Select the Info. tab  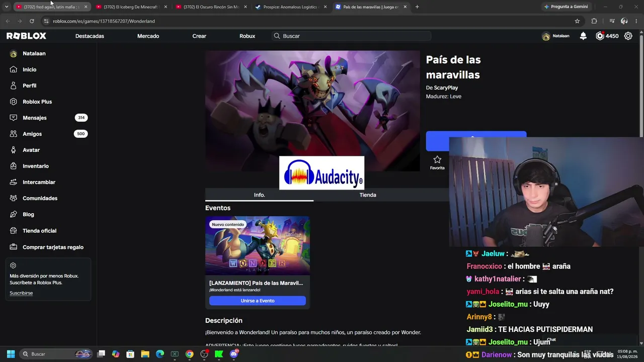[x=259, y=195]
